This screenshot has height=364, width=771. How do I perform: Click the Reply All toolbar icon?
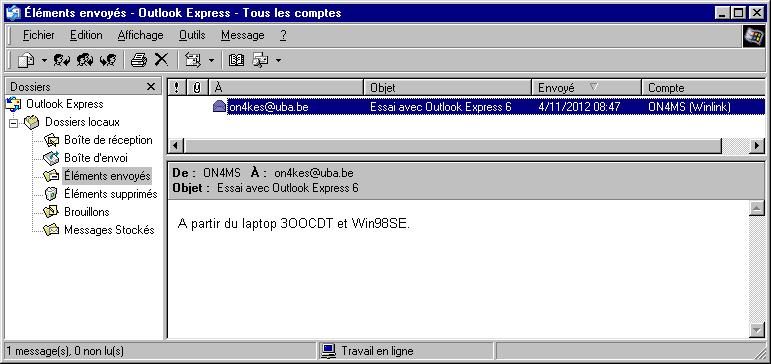[85, 60]
